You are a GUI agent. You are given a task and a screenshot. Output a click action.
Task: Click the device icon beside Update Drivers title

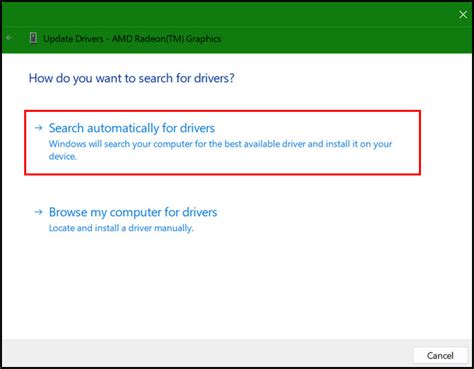(x=33, y=38)
